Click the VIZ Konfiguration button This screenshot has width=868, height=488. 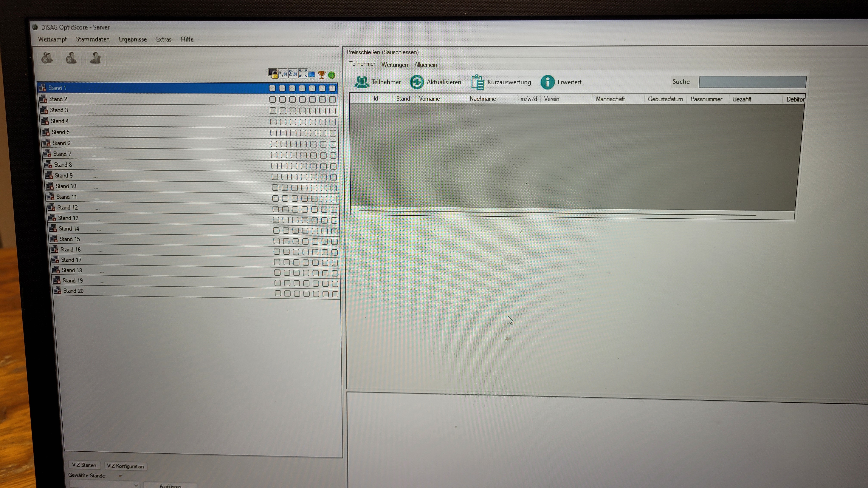point(125,466)
